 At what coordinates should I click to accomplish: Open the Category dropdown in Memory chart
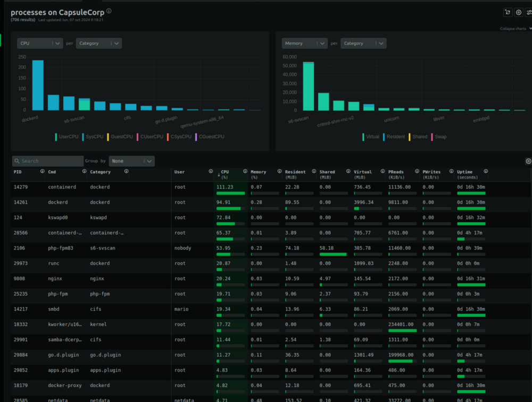pos(363,44)
